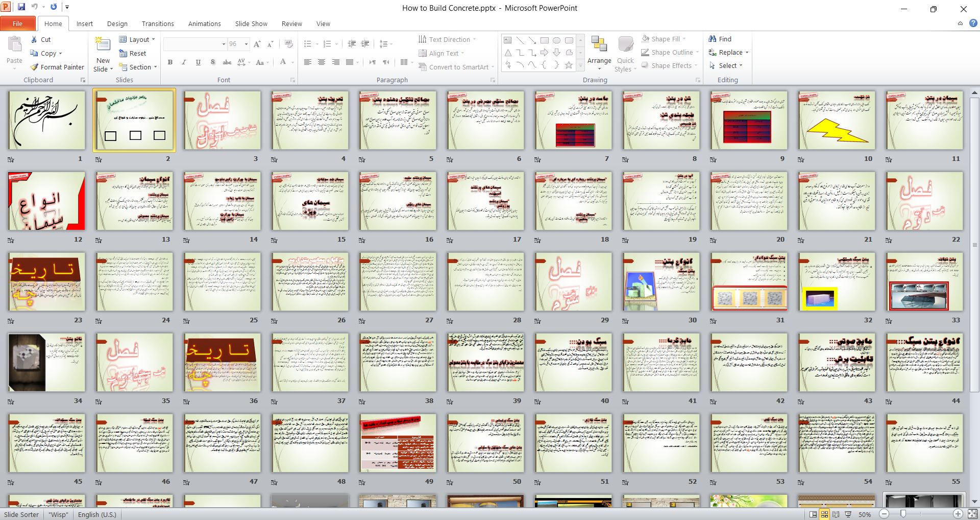Click the Save icon in Quick Access toolbar

[x=21, y=7]
